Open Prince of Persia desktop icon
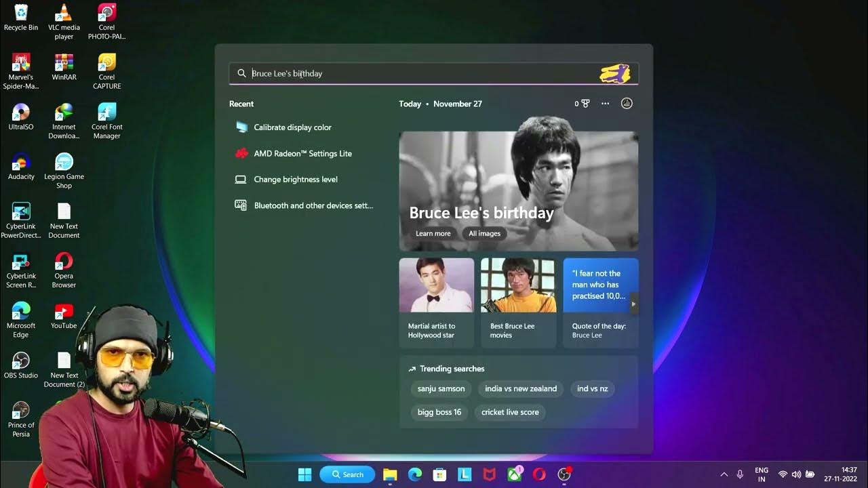The image size is (868, 488). point(21,419)
